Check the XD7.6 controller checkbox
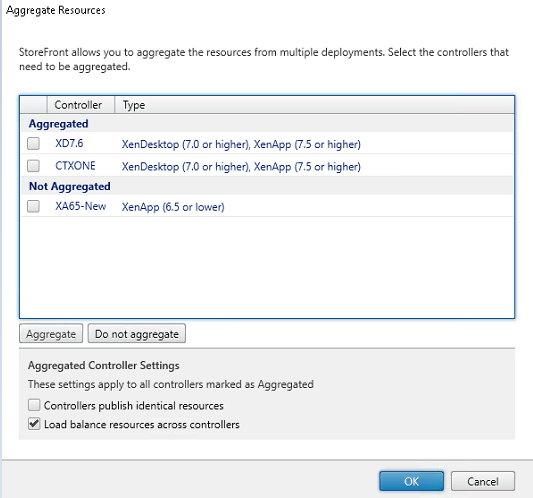533x498 pixels. click(x=33, y=143)
